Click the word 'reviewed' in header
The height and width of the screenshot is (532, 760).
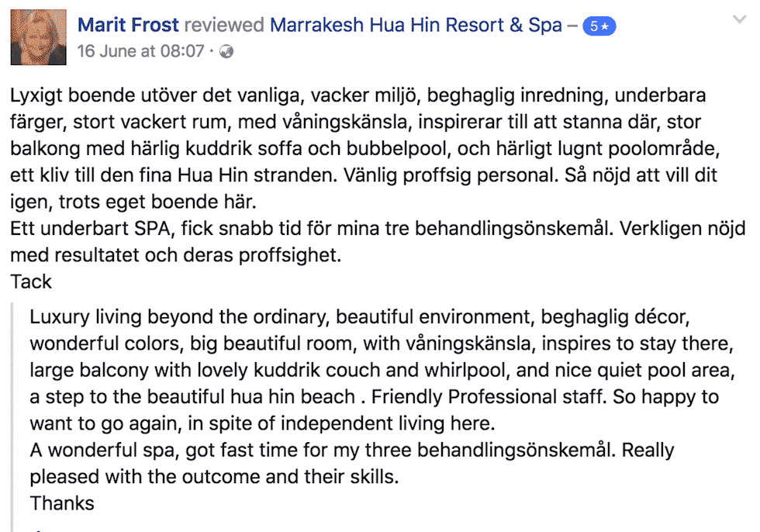[x=224, y=25]
